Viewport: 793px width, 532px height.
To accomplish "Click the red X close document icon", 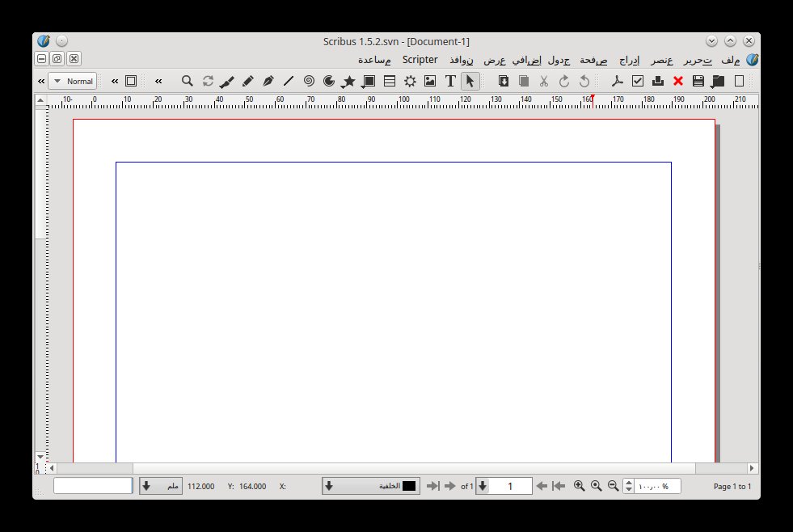I will (x=678, y=81).
